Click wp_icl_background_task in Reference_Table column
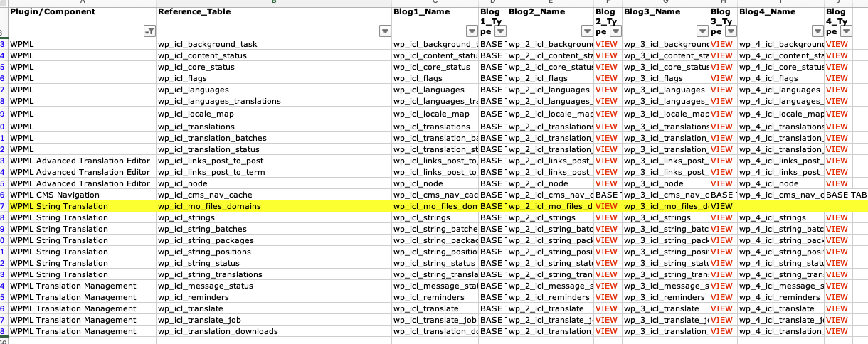The height and width of the screenshot is (344, 868). click(208, 44)
